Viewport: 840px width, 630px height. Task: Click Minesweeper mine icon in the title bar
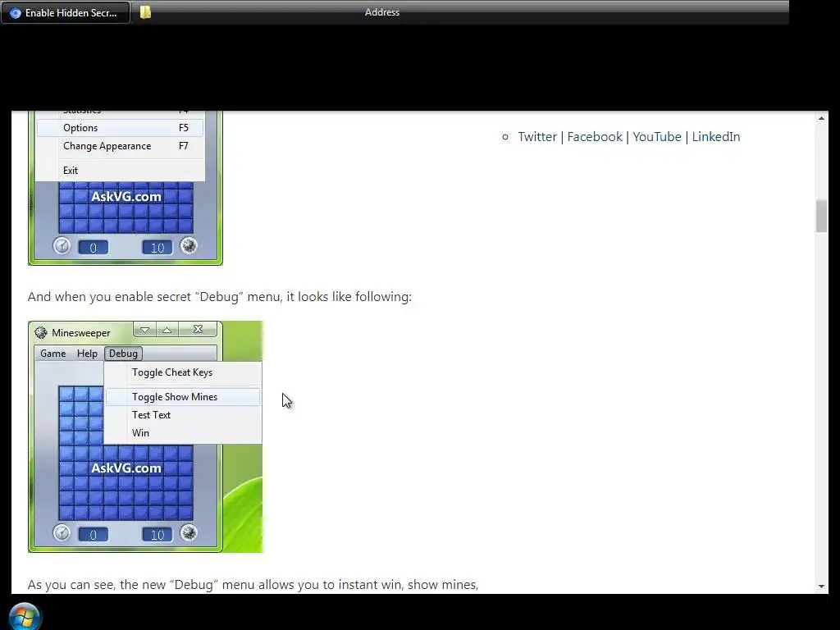click(x=41, y=333)
